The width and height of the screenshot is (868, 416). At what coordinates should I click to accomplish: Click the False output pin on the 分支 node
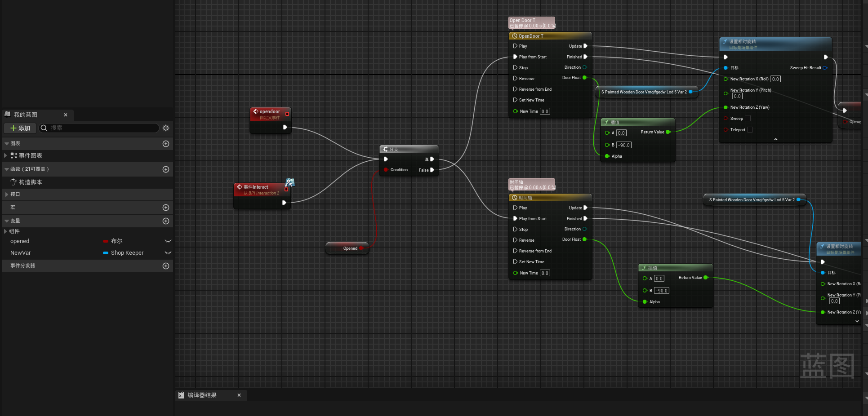click(432, 170)
